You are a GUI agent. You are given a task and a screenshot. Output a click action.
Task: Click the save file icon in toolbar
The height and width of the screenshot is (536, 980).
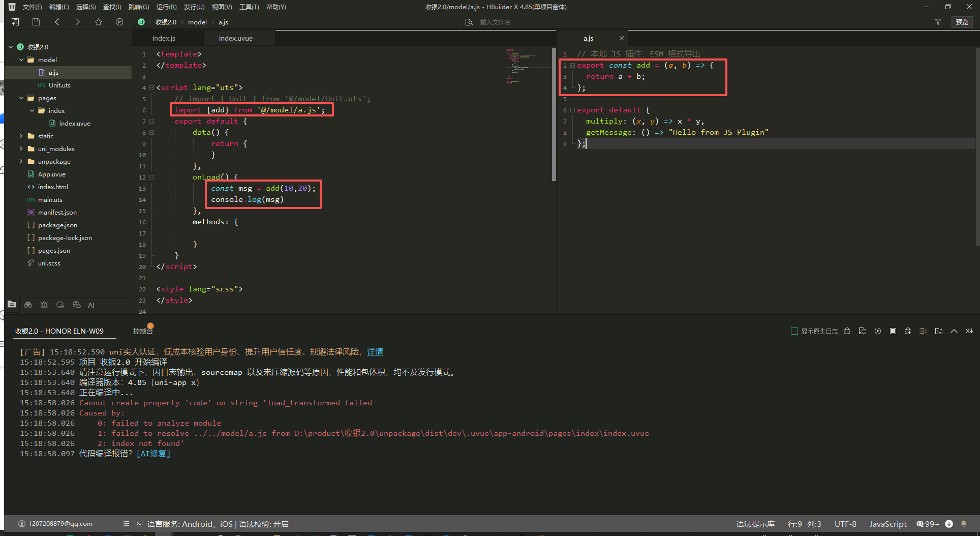36,22
